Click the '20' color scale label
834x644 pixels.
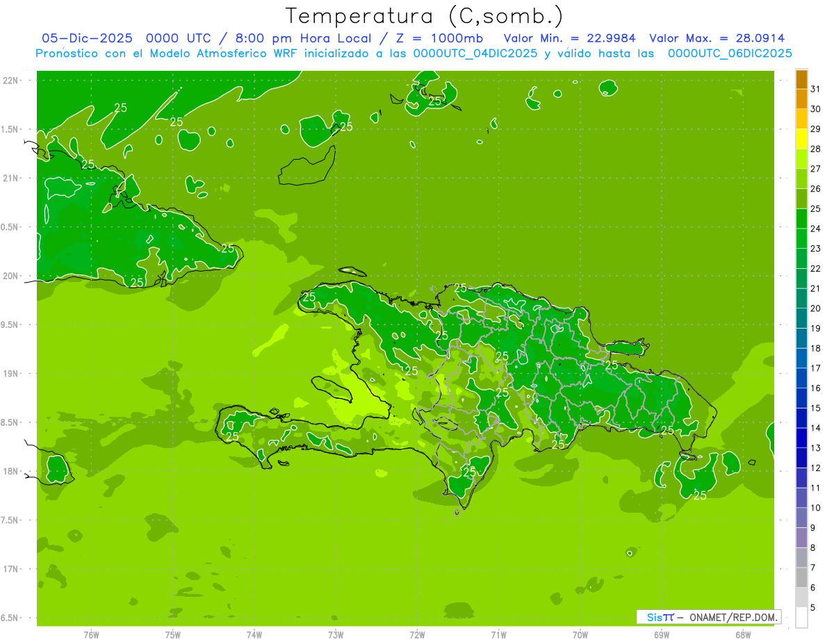point(815,308)
